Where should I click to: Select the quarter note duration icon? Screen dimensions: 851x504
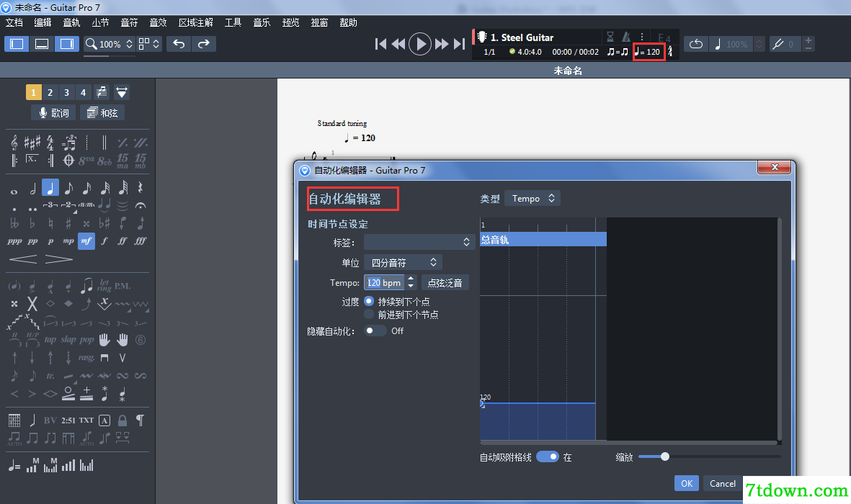(50, 188)
